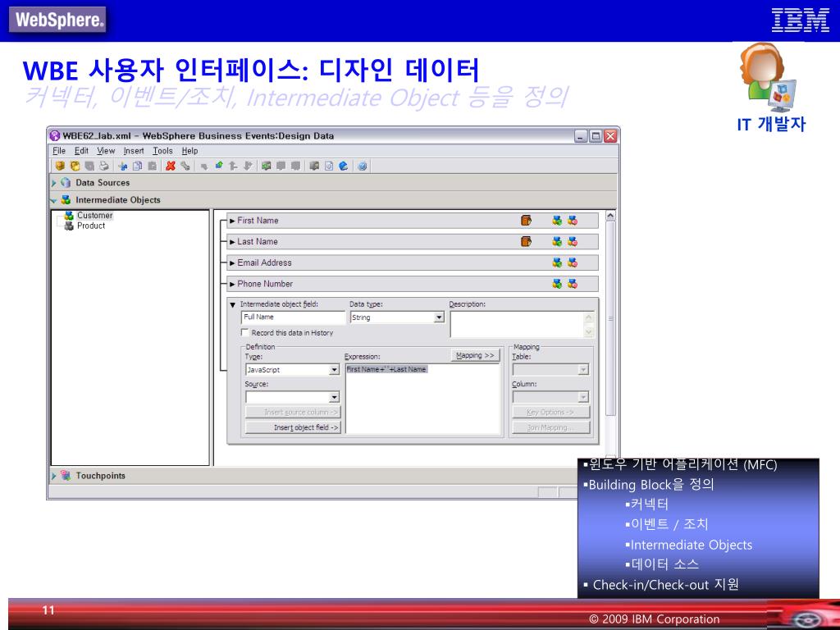Open the Data type String dropdown

point(440,317)
